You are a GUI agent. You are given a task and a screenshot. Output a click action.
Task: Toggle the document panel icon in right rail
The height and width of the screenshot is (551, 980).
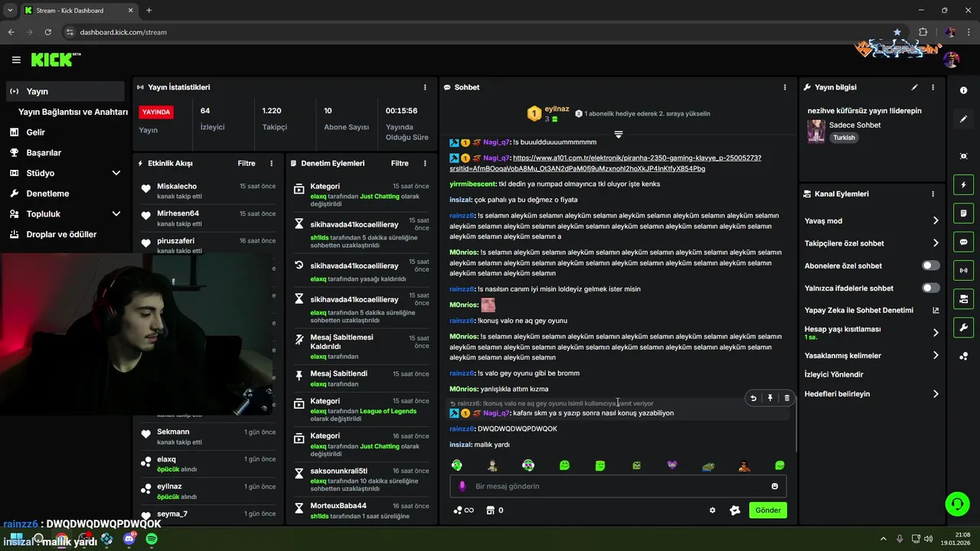click(963, 213)
